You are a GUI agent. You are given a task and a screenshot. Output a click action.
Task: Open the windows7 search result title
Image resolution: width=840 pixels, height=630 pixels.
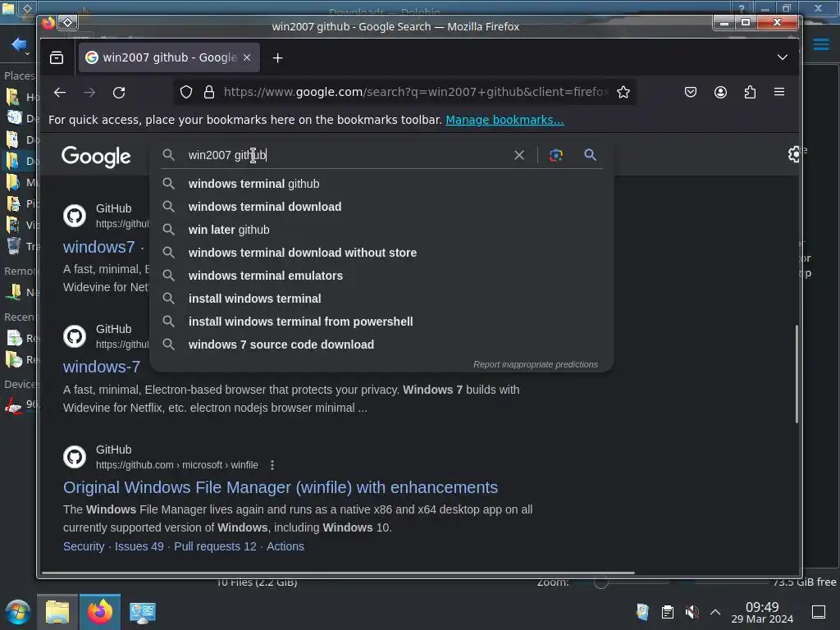click(99, 247)
